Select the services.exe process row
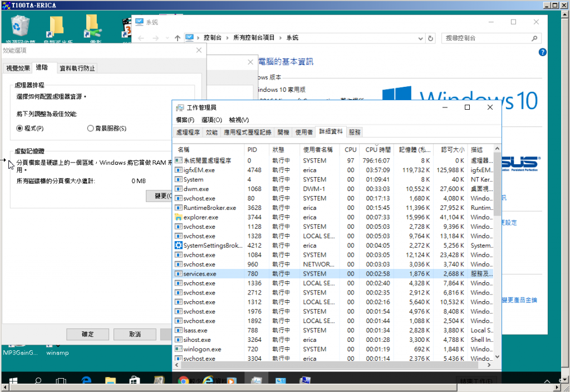Image resolution: width=570 pixels, height=392 pixels. [333, 274]
